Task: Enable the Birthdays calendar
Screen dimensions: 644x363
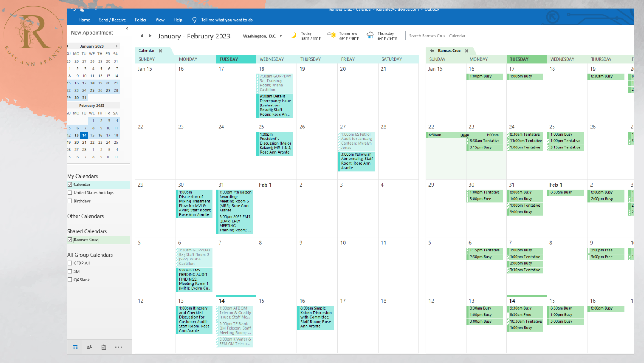Action: [70, 201]
